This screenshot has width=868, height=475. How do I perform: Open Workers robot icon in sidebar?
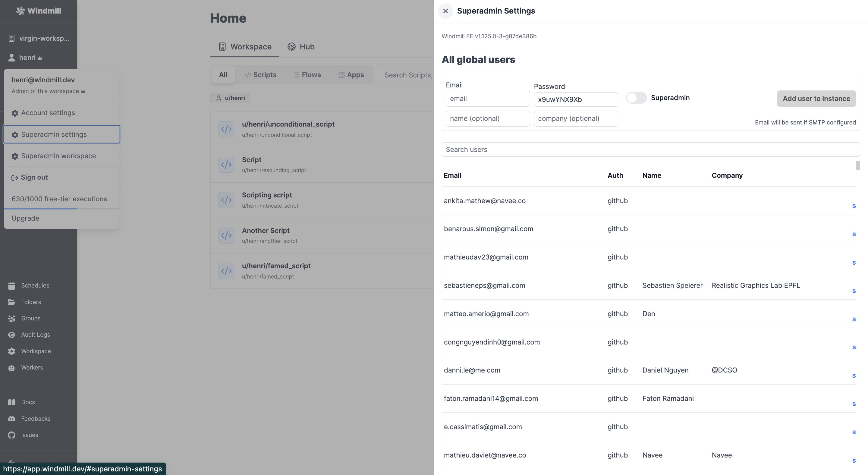tap(12, 367)
